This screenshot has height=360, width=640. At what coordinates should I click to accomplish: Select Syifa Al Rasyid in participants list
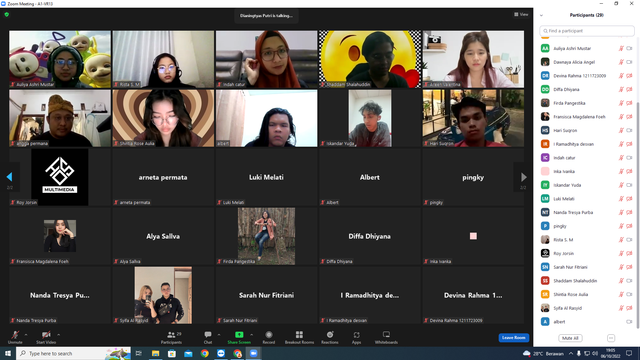coord(587,308)
